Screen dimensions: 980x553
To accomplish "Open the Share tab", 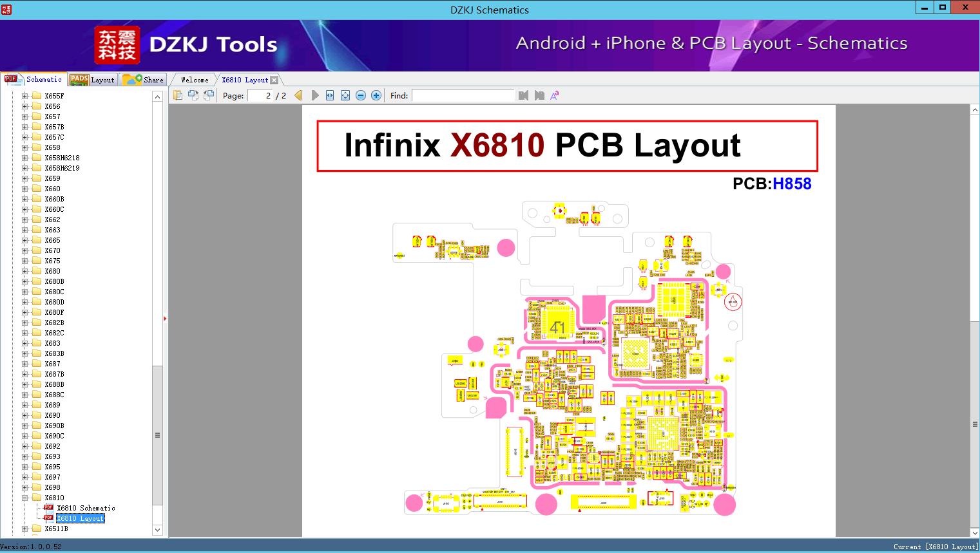I will tap(143, 79).
